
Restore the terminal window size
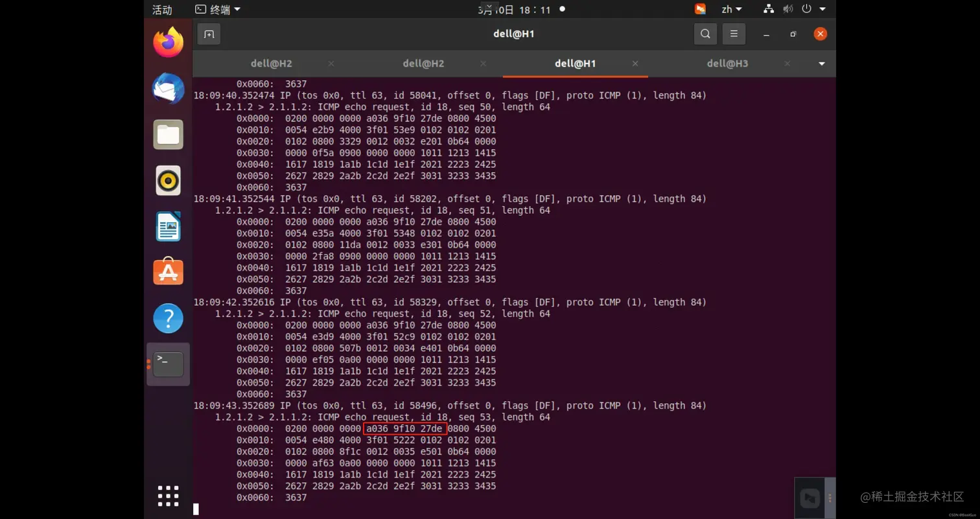pos(793,34)
